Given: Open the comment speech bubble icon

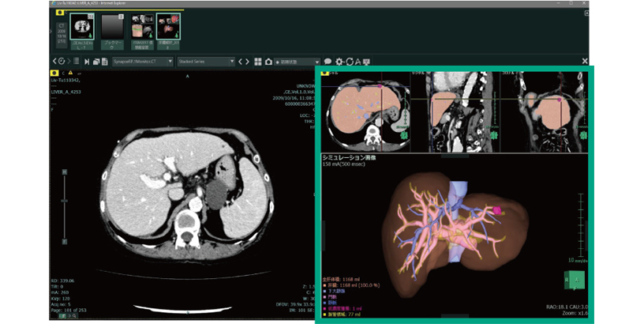Looking at the screenshot, I should 328,62.
